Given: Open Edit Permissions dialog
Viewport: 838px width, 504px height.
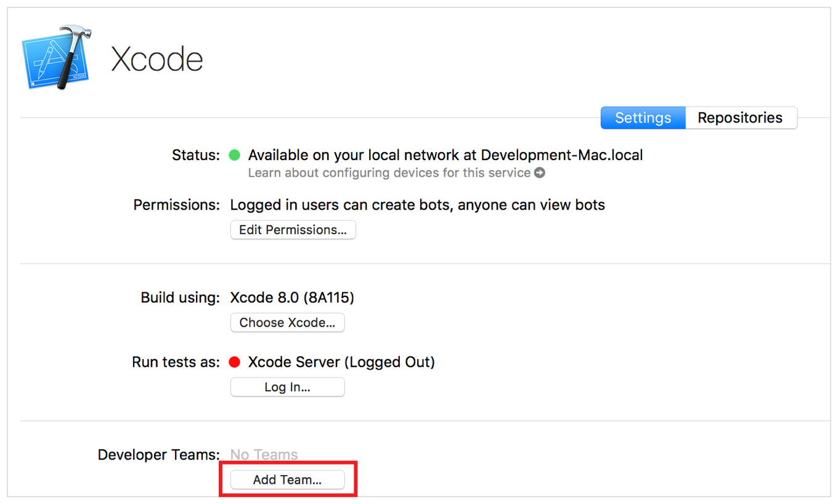Looking at the screenshot, I should (293, 230).
